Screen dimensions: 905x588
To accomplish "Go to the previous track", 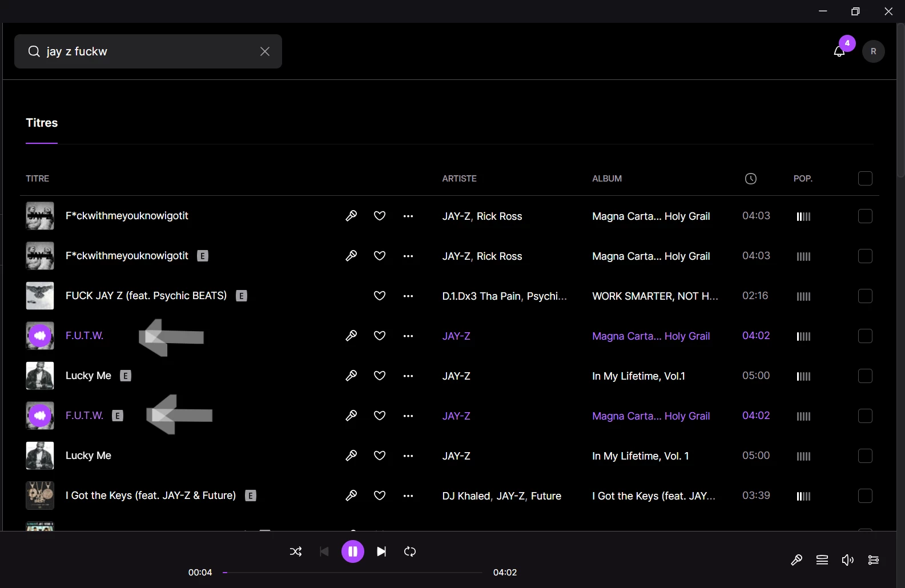I will 324,551.
